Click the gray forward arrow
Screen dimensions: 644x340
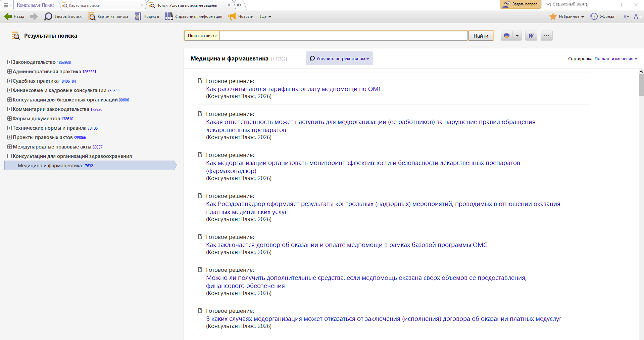click(34, 16)
